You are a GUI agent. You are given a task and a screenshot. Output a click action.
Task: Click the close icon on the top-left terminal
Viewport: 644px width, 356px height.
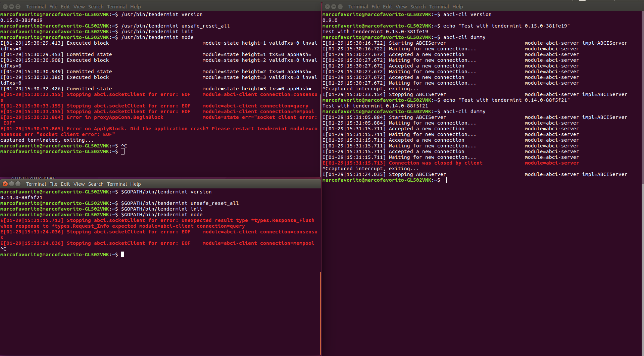[5, 6]
